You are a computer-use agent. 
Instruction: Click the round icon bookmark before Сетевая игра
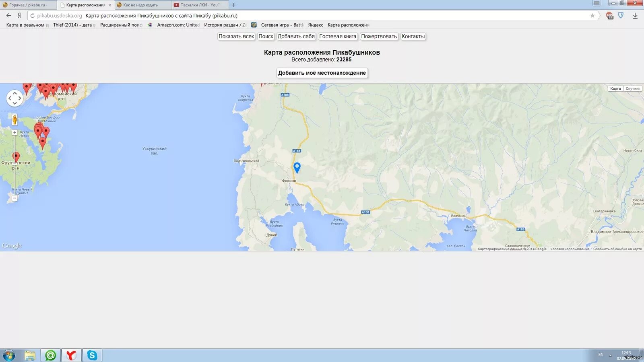[254, 25]
